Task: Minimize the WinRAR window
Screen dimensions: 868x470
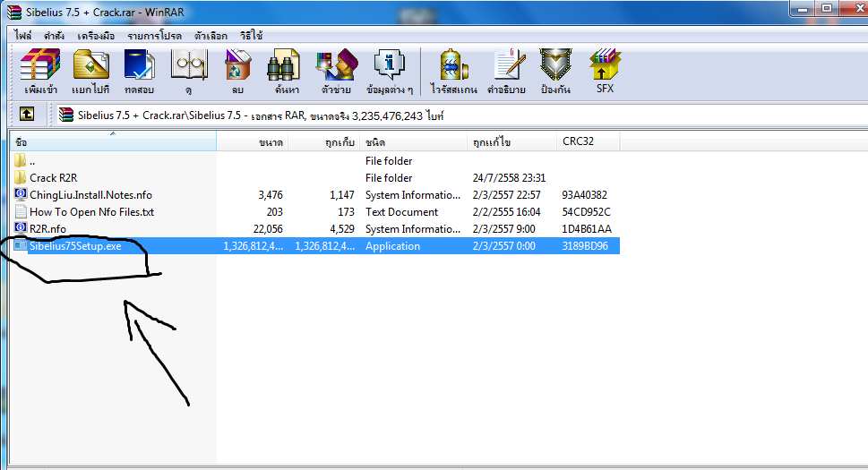Action: tap(802, 9)
